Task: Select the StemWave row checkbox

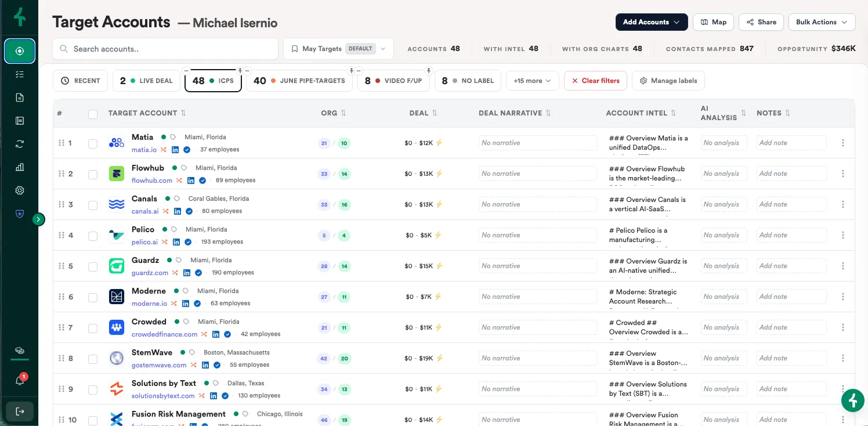Action: 93,359
